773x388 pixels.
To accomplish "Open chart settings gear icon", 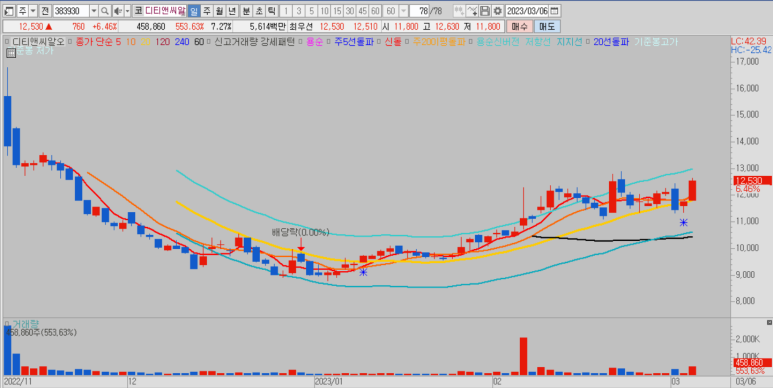I will click(x=497, y=11).
